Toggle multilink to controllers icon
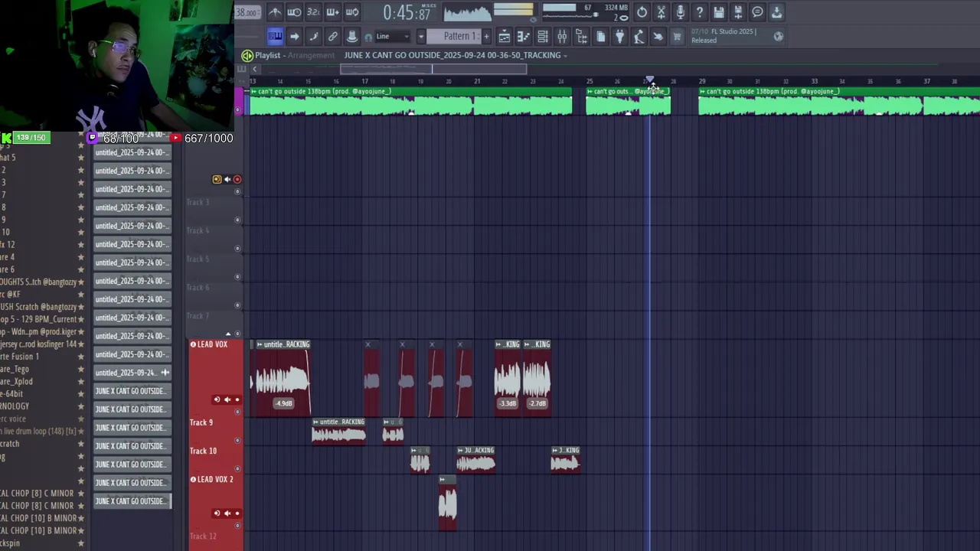Viewport: 980px width, 551px height. [333, 36]
